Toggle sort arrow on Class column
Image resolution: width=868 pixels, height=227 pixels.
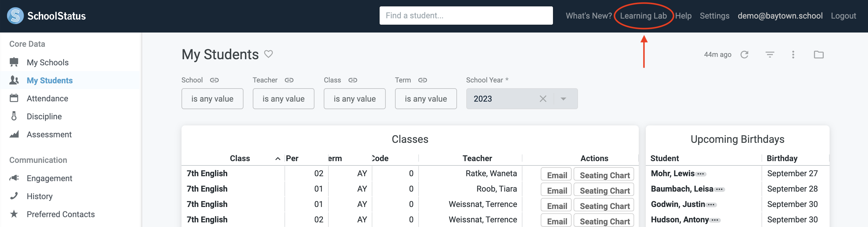click(x=278, y=159)
